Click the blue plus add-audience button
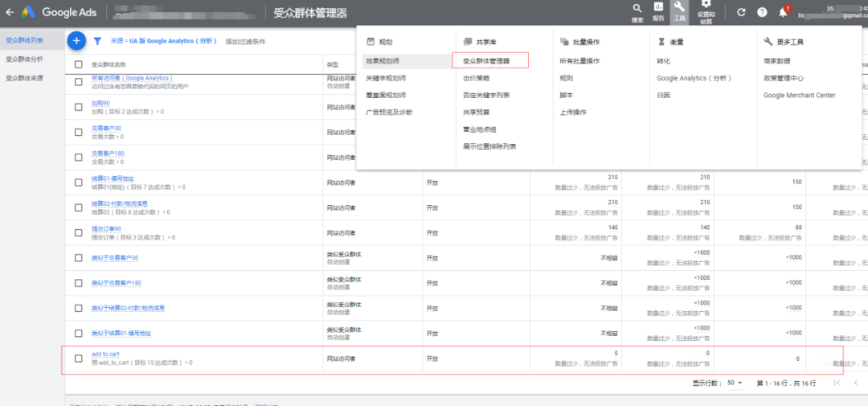This screenshot has height=406, width=868. pos(76,41)
